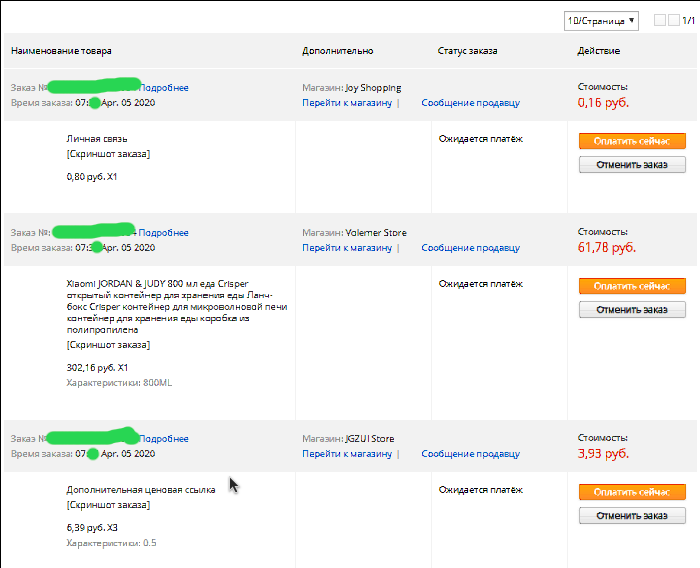The image size is (700, 568).
Task: Message the JGZUI Store seller
Action: point(471,454)
